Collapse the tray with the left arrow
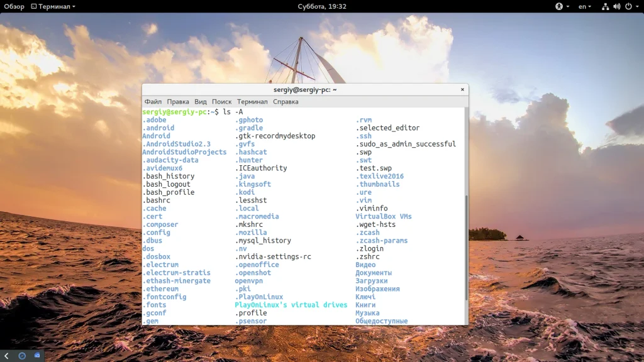 tap(6, 356)
